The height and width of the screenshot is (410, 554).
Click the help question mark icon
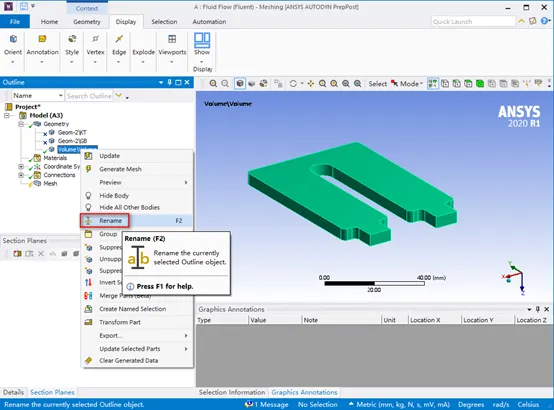(x=544, y=21)
